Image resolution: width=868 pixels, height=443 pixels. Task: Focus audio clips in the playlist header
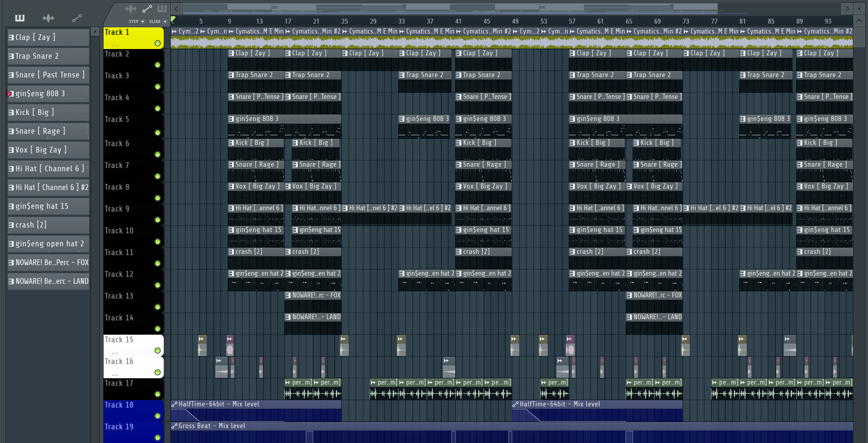click(x=131, y=8)
